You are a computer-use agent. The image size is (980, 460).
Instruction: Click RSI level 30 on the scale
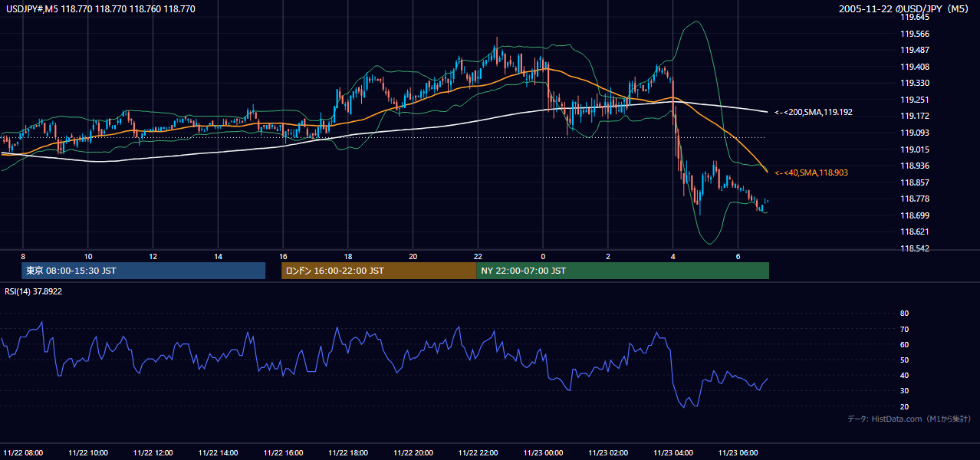click(905, 391)
